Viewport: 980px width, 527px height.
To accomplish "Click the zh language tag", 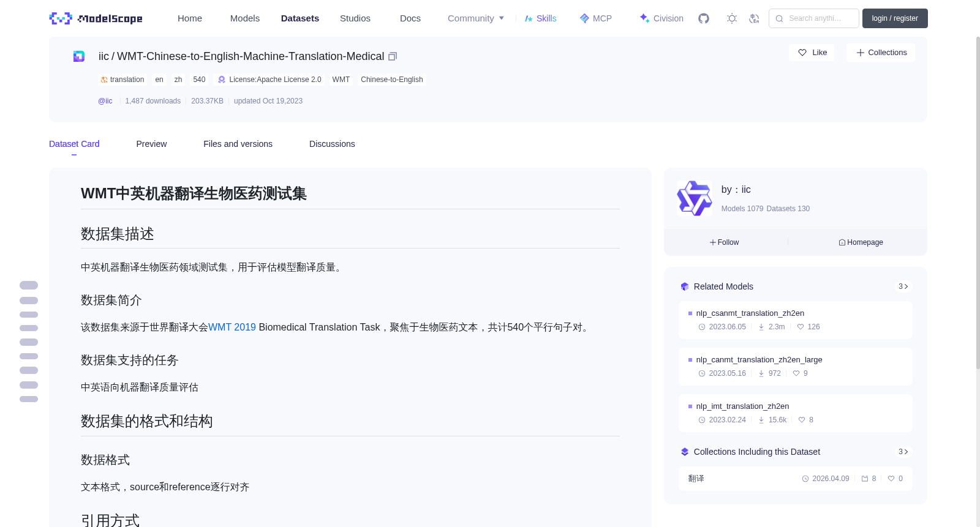I will point(178,80).
